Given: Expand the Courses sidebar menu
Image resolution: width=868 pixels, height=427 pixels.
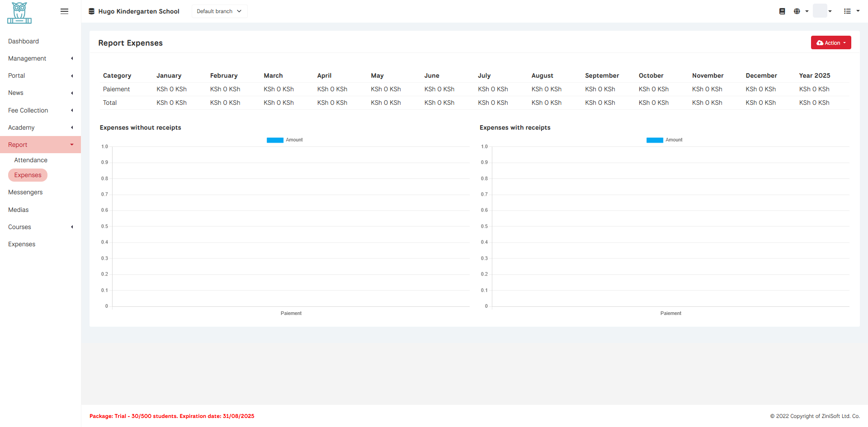Looking at the screenshot, I should tap(40, 227).
